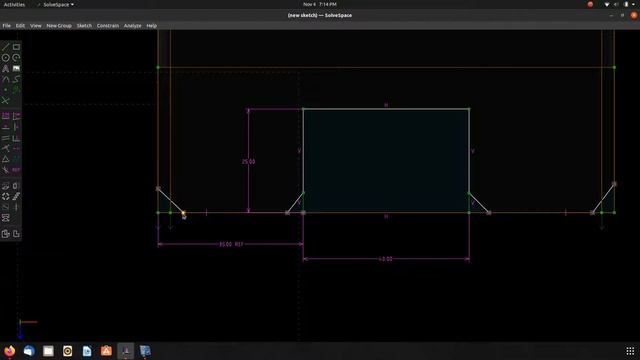Select the Split Curves at Intersection tool
The width and height of the screenshot is (640, 360).
pyautogui.click(x=5, y=100)
